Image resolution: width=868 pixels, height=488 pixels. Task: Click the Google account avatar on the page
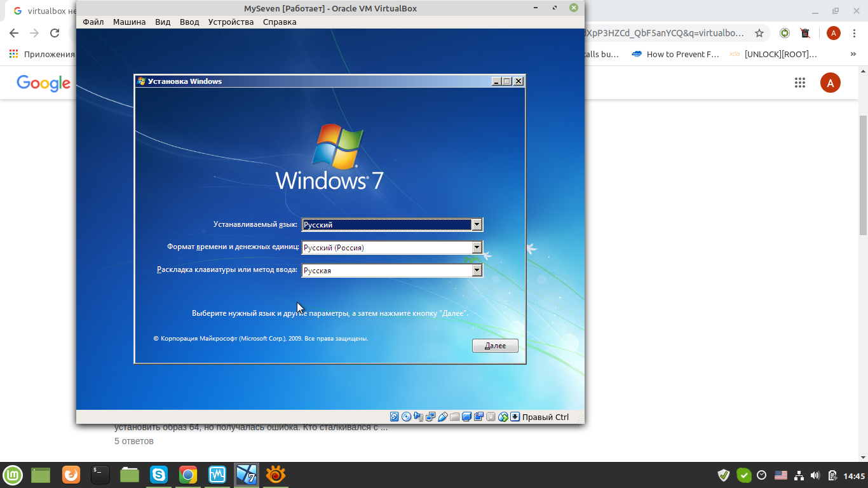[831, 83]
